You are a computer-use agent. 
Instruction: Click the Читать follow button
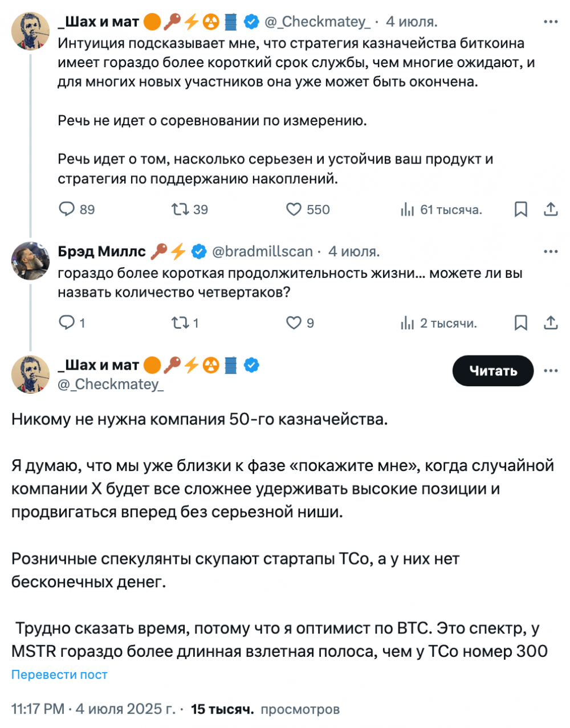[493, 371]
